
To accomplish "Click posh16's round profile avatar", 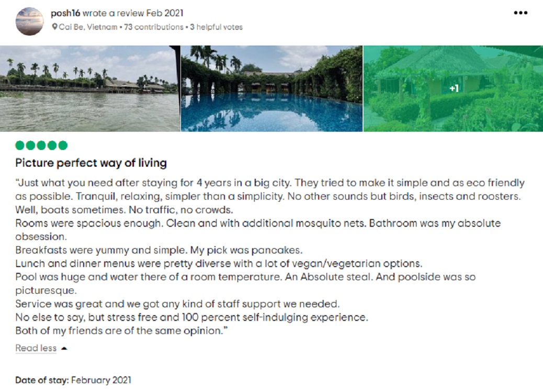I will (x=30, y=21).
